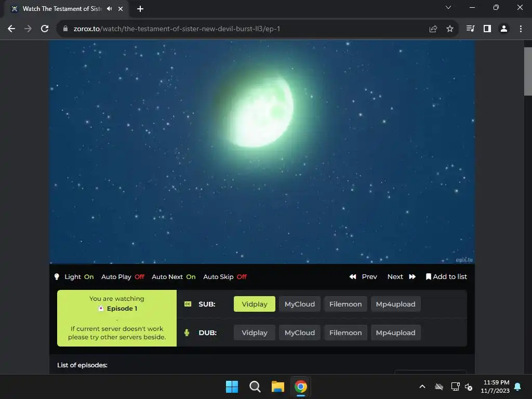Select DUB Mp4upload server

(395, 332)
